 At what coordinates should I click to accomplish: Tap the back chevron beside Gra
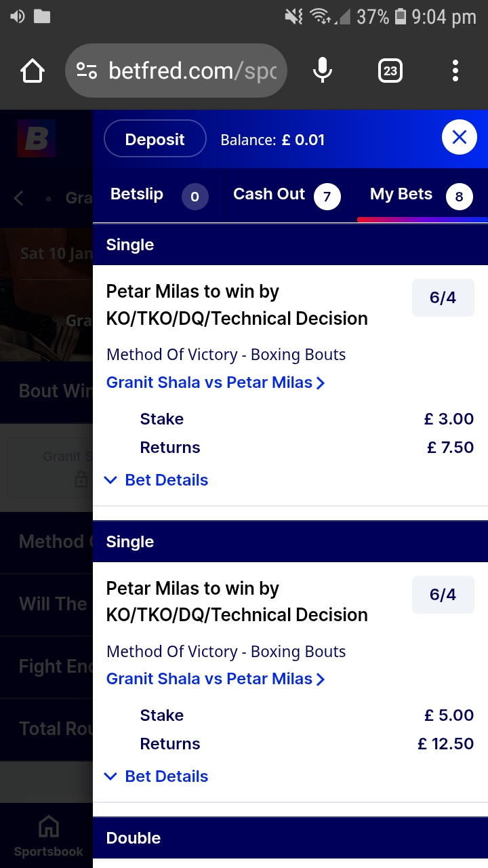coord(19,198)
